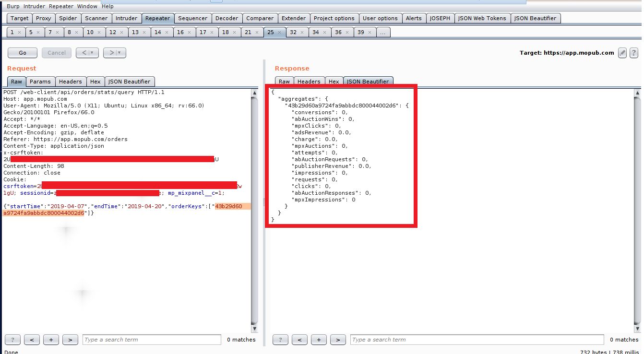
Task: Go back to the previous request in history
Action: click(x=83, y=53)
